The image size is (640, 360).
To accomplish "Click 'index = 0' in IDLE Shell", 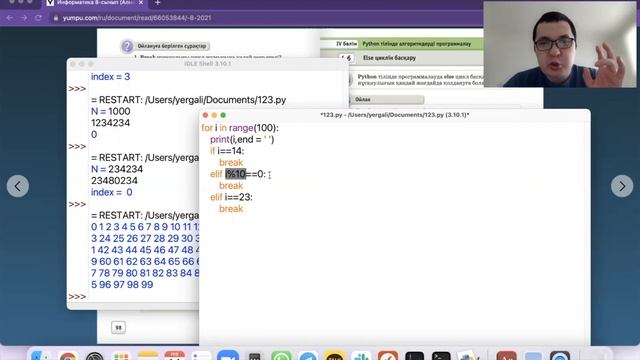I will (111, 192).
